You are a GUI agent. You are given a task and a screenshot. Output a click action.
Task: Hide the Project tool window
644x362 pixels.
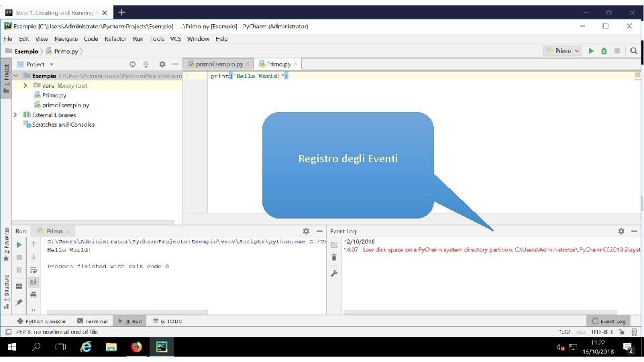(175, 64)
